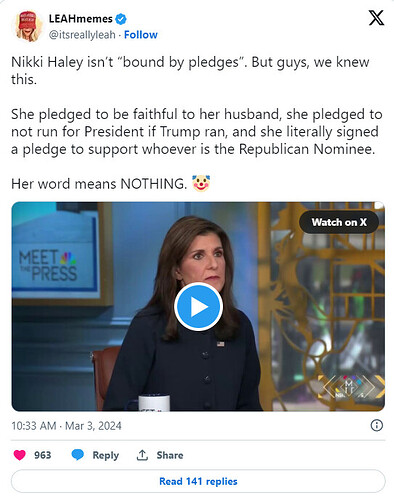The width and height of the screenshot is (394, 500).
Task: Click the tweet text about pledges
Action: pyautogui.click(x=197, y=123)
